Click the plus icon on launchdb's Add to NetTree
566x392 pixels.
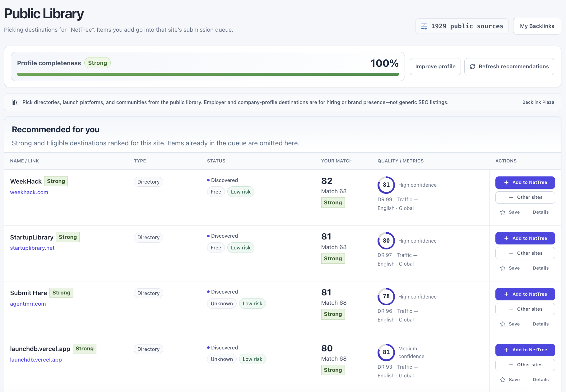[506, 350]
